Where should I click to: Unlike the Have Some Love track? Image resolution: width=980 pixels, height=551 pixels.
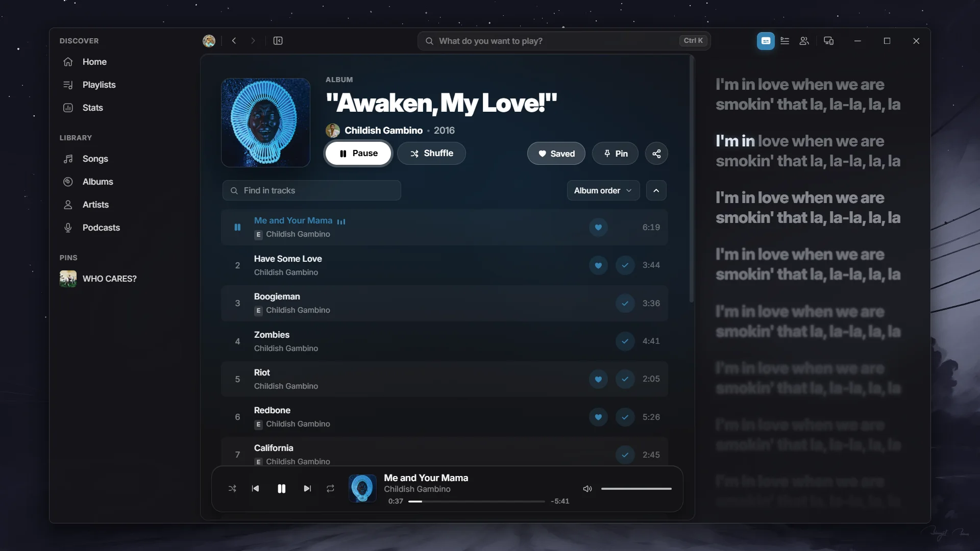598,265
